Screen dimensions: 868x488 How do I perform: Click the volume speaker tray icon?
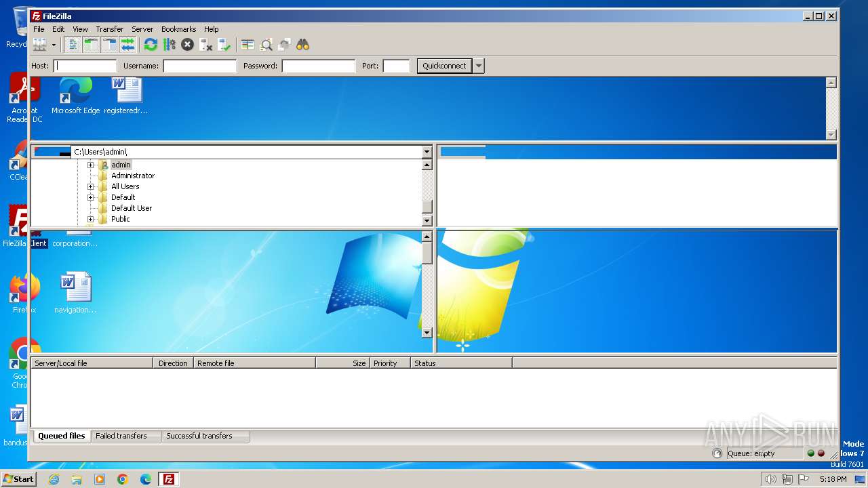770,479
